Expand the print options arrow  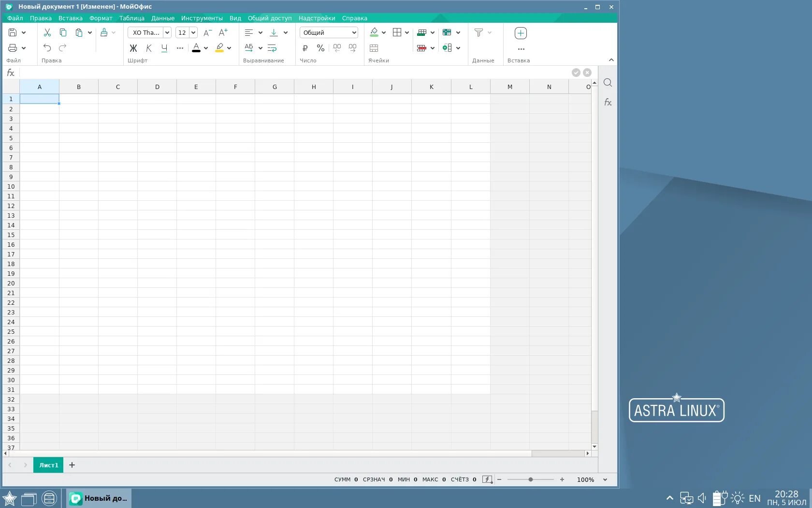pos(24,48)
